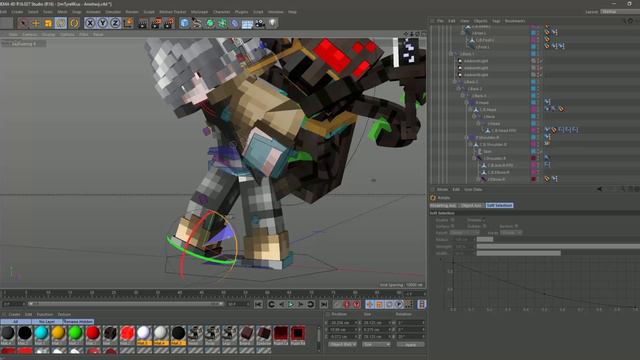640x360 pixels.
Task: Open the Size mode dropdown in coordinates
Action: [x=376, y=344]
